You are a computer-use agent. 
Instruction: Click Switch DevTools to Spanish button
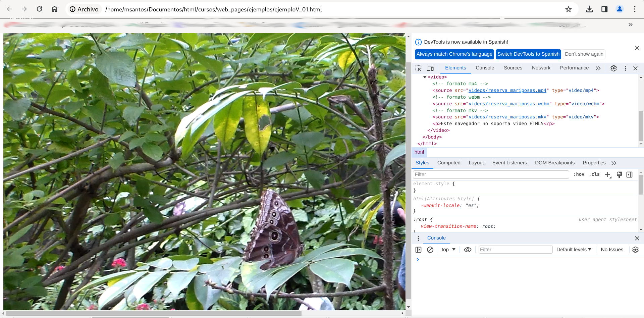coord(528,54)
